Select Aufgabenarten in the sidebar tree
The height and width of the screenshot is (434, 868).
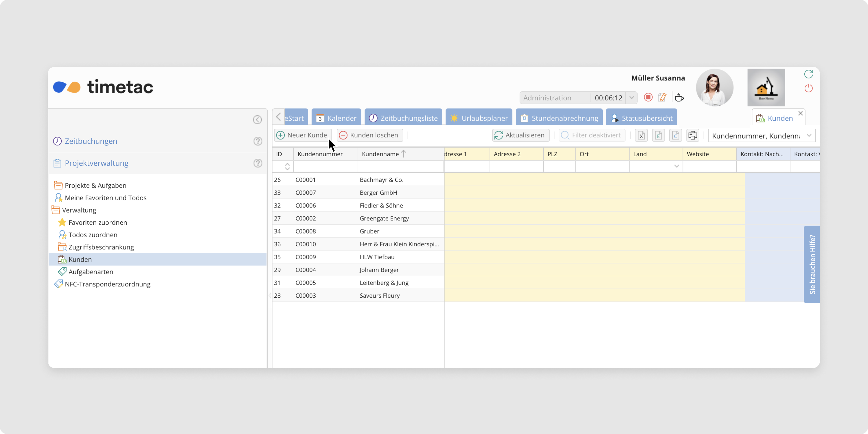(x=91, y=272)
